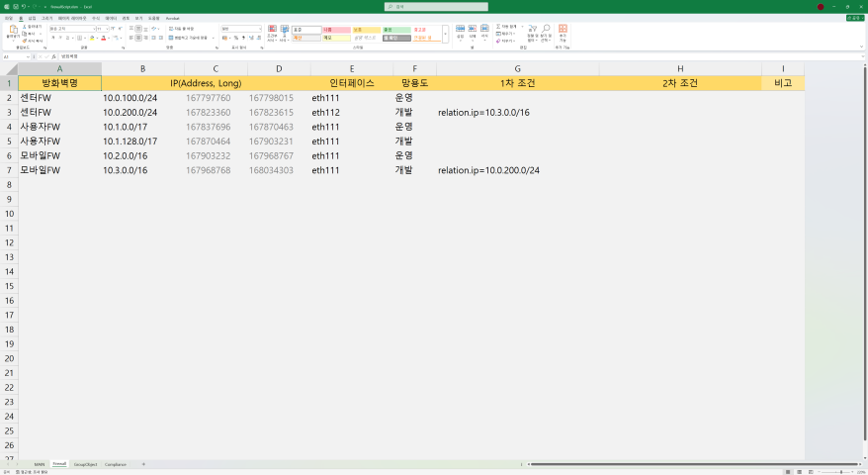This screenshot has width=868, height=475.
Task: Click cell containing 10.1.128.0/17
Action: pyautogui.click(x=142, y=142)
